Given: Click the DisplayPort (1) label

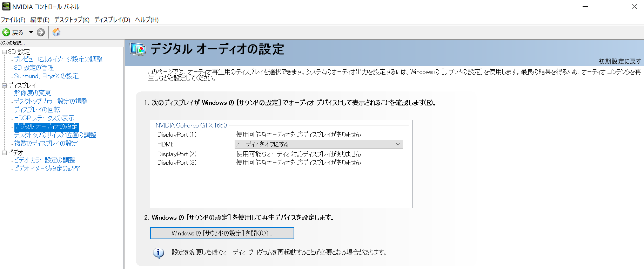Looking at the screenshot, I should pyautogui.click(x=177, y=134).
